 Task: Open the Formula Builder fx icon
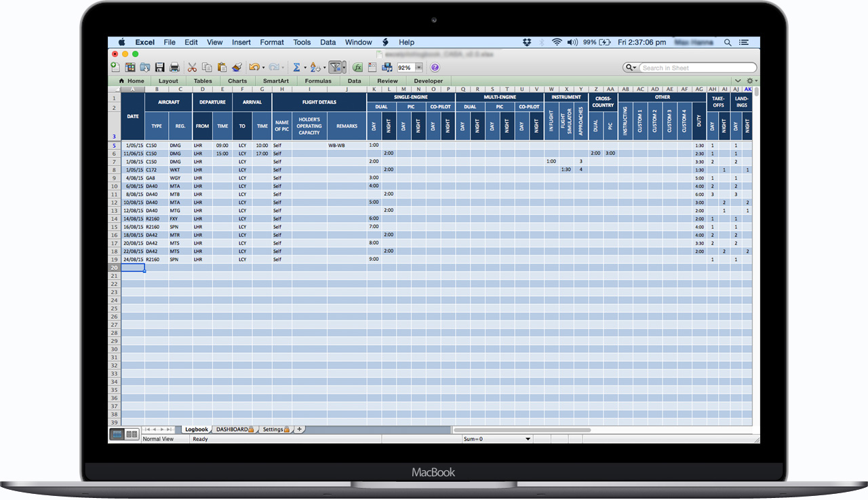click(357, 67)
